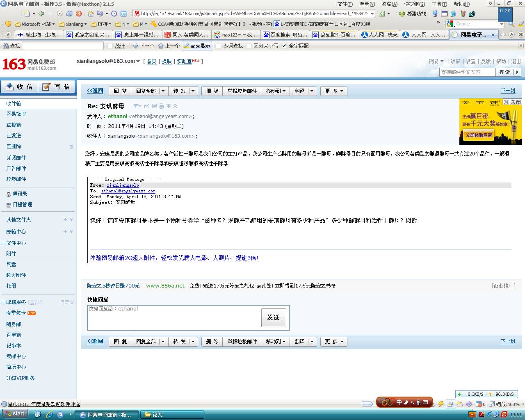Click the Google search magnifier icon

coord(511,24)
